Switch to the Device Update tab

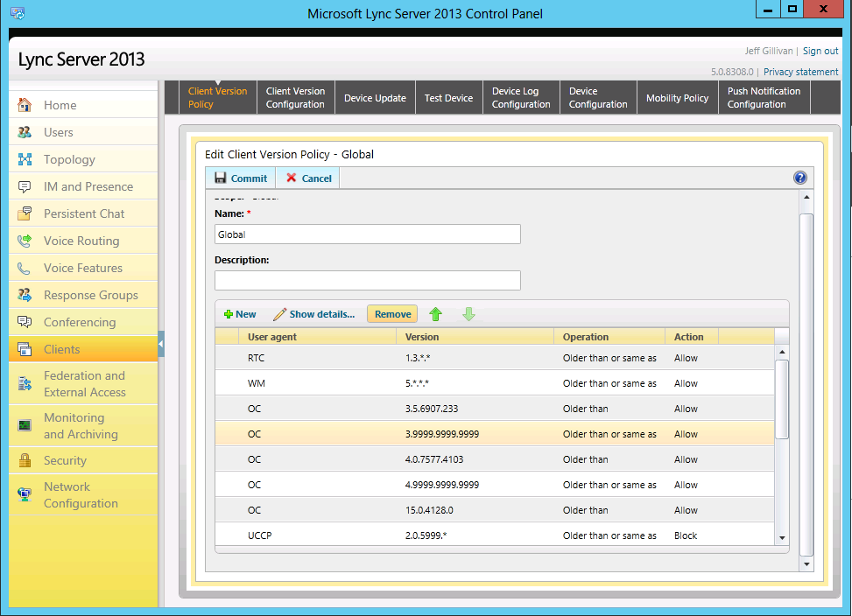click(374, 98)
